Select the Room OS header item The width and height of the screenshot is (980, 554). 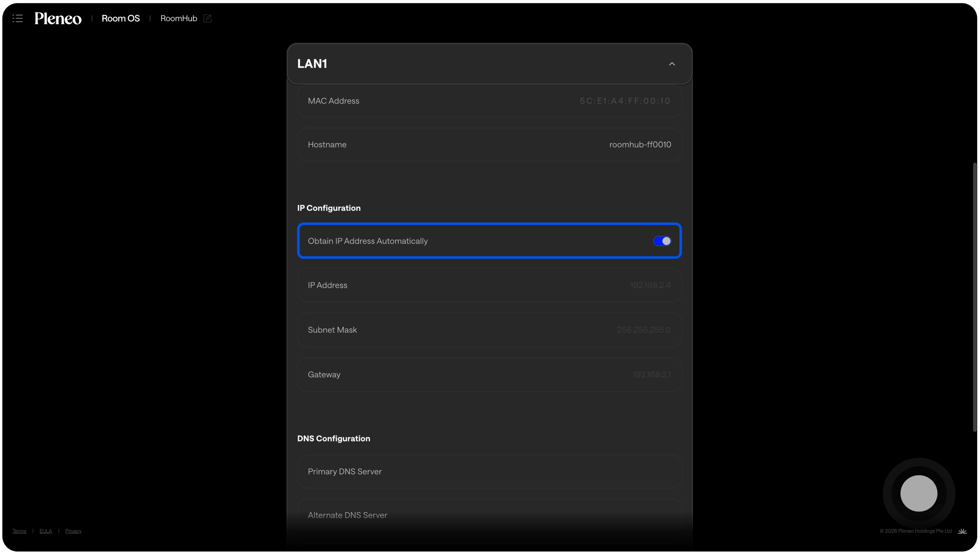120,18
